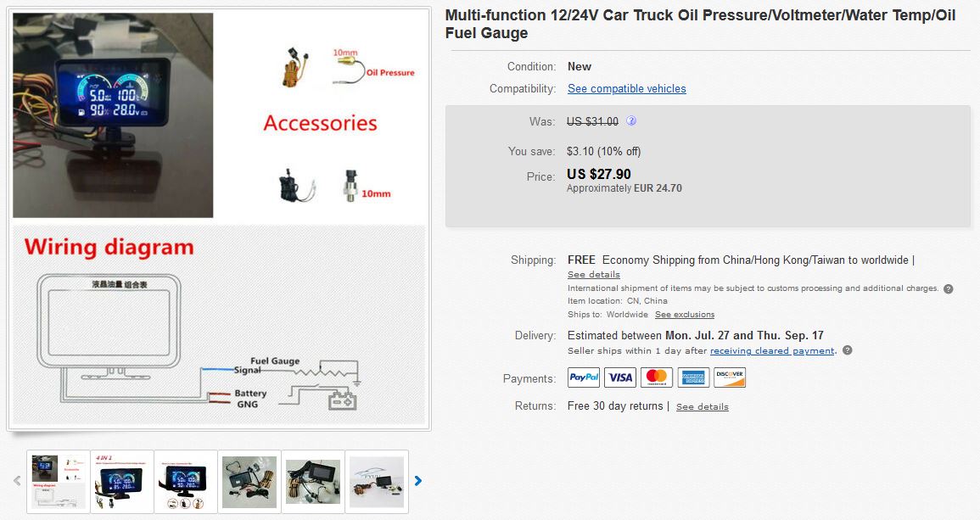
Task: Select the first wiring diagram thumbnail
Action: coord(59,481)
